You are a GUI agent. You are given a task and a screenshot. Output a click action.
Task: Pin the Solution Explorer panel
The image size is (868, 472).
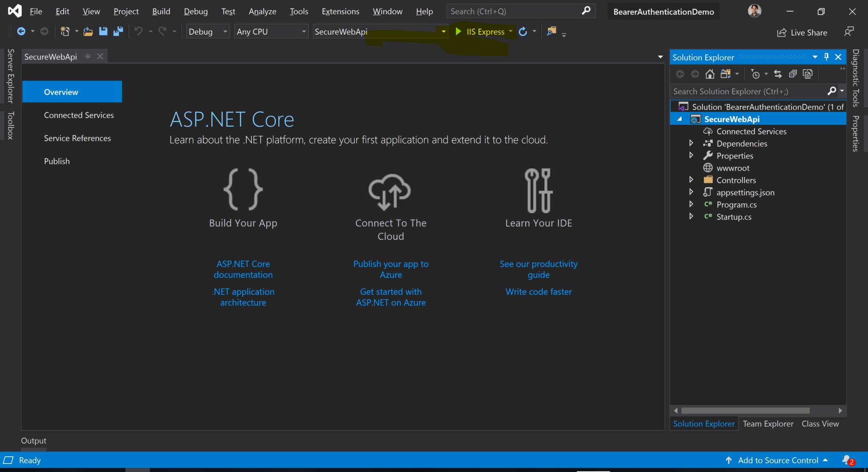point(826,56)
